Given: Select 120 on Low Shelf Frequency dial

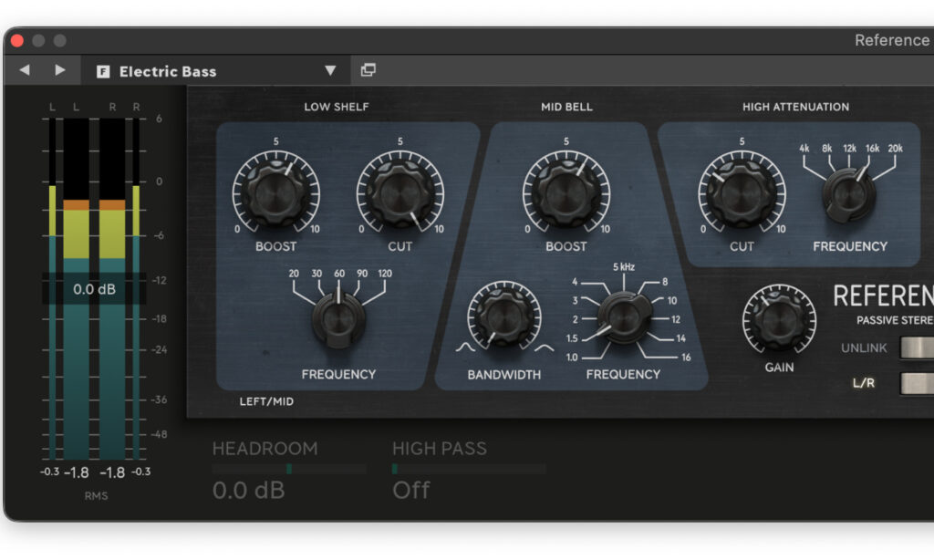Looking at the screenshot, I should [385, 274].
